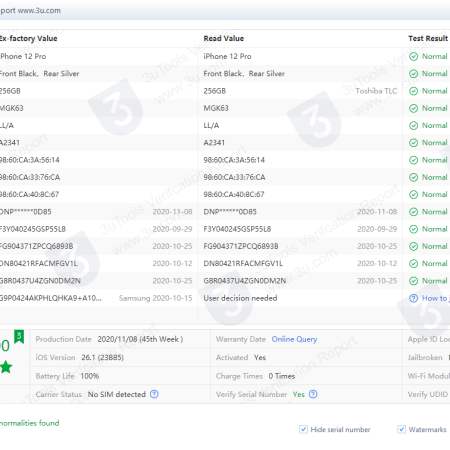Viewport: 450px width, 450px height.
Task: Click the Normal check icon for MGK63 row
Action: coord(413,108)
